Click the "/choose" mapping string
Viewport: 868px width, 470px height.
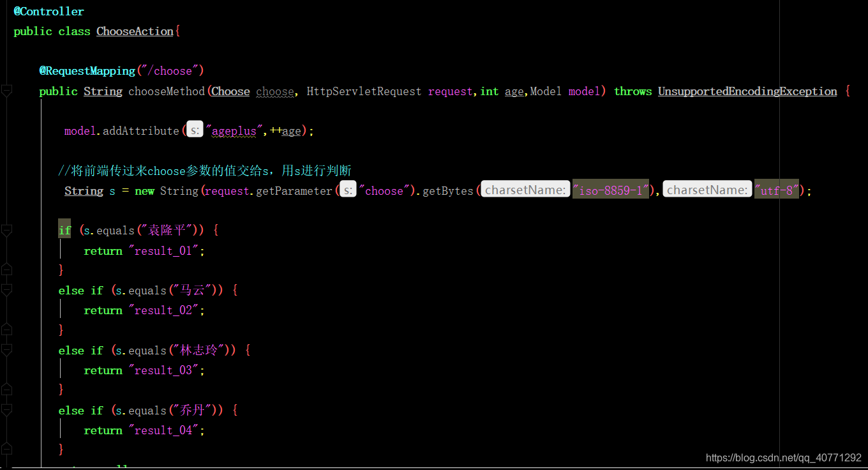click(170, 71)
